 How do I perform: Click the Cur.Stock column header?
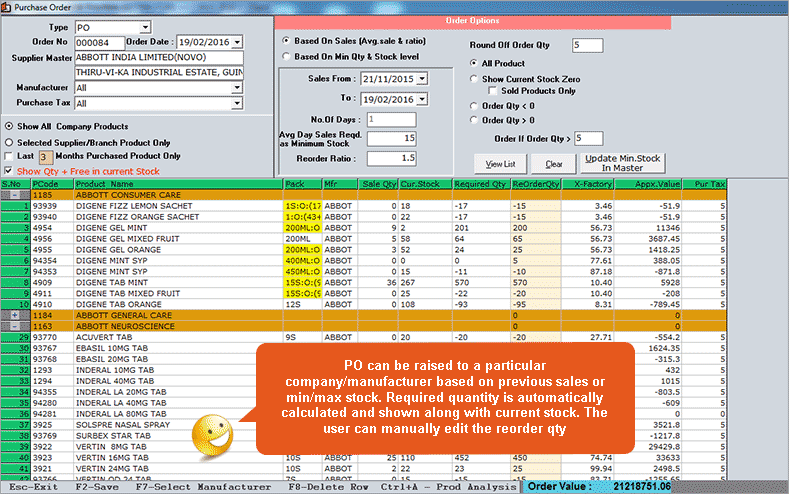point(425,184)
